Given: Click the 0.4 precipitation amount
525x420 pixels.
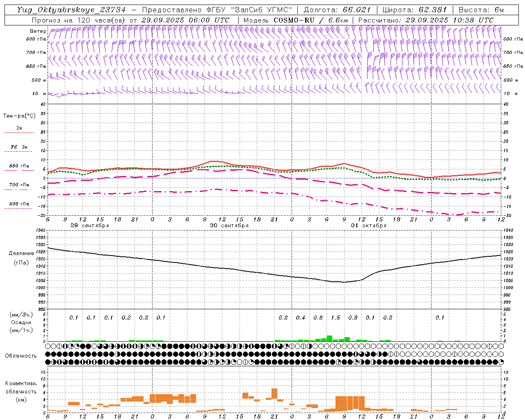Looking at the screenshot, I should 301,317.
